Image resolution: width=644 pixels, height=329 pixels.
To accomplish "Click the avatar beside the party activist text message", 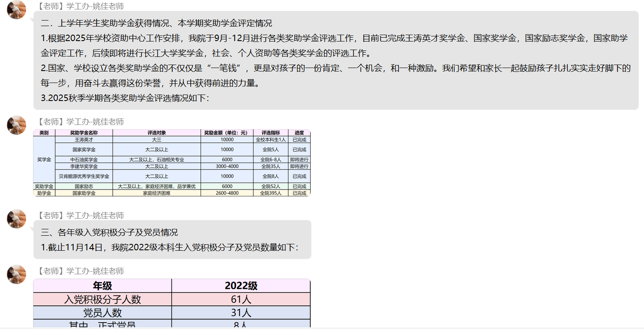I will click(16, 219).
